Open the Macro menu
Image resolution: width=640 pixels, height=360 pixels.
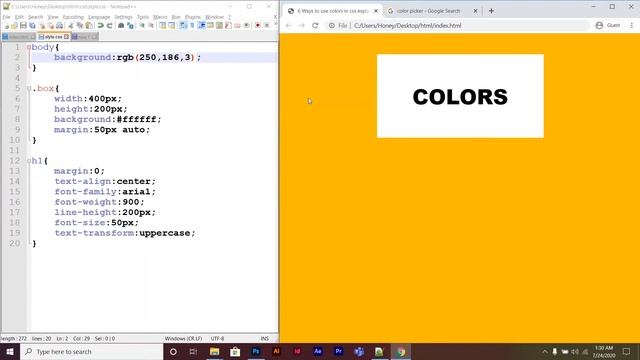tap(160, 17)
